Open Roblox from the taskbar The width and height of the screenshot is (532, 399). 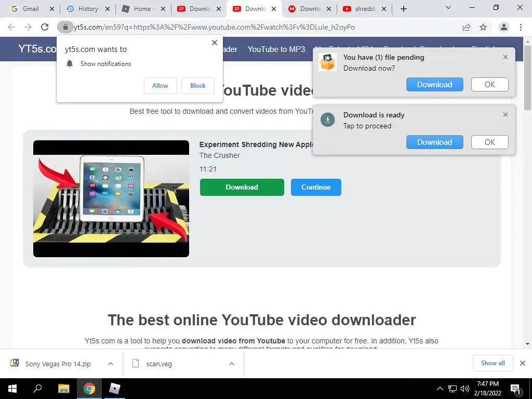click(114, 389)
